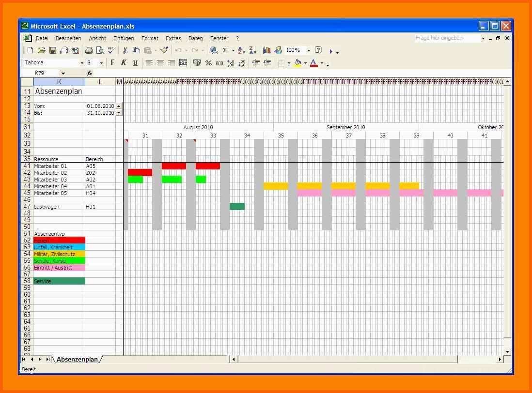Click Bis date spinner down arrow

(x=119, y=112)
